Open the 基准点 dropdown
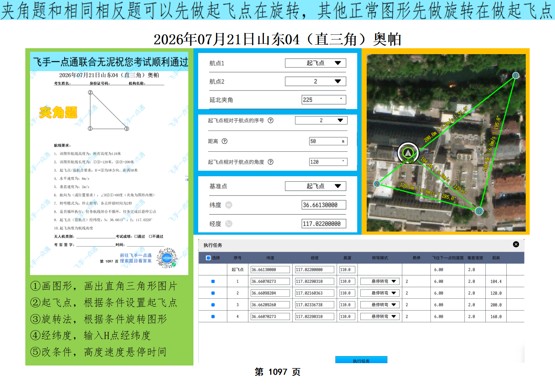The height and width of the screenshot is (392, 555). pos(315,186)
